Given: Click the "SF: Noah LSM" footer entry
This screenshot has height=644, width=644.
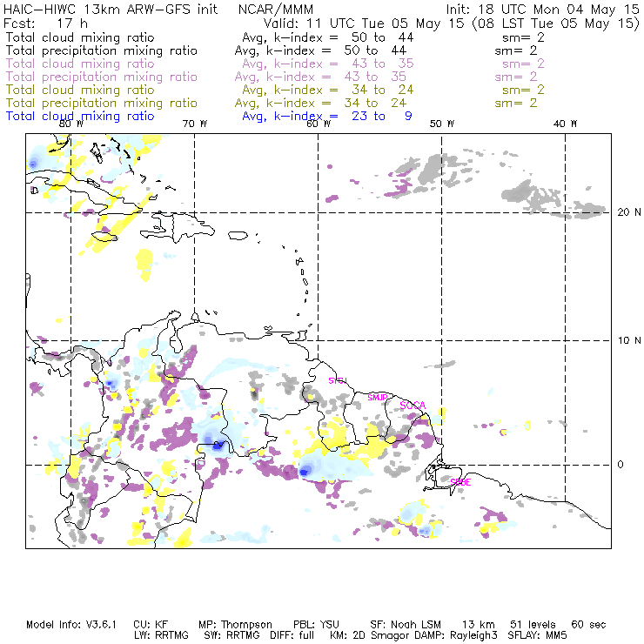Looking at the screenshot, I should click(x=406, y=625).
